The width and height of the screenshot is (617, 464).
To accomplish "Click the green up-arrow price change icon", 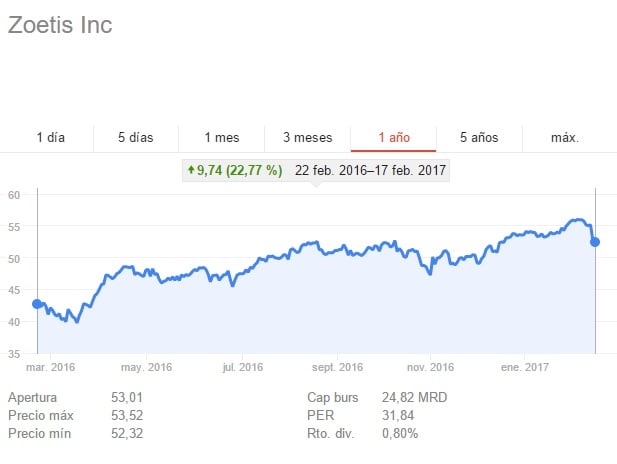I will (x=190, y=171).
